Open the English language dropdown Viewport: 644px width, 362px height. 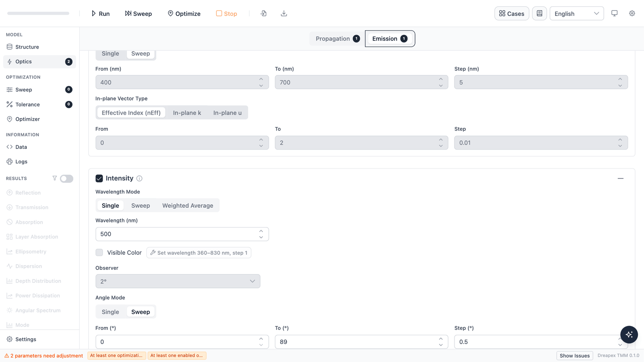click(x=576, y=13)
